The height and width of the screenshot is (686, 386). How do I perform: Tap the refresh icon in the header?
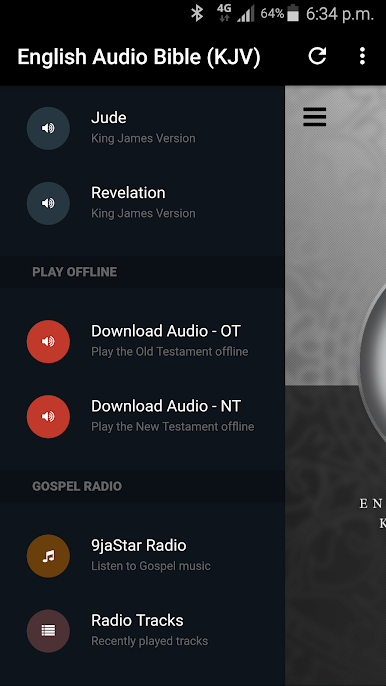(317, 56)
